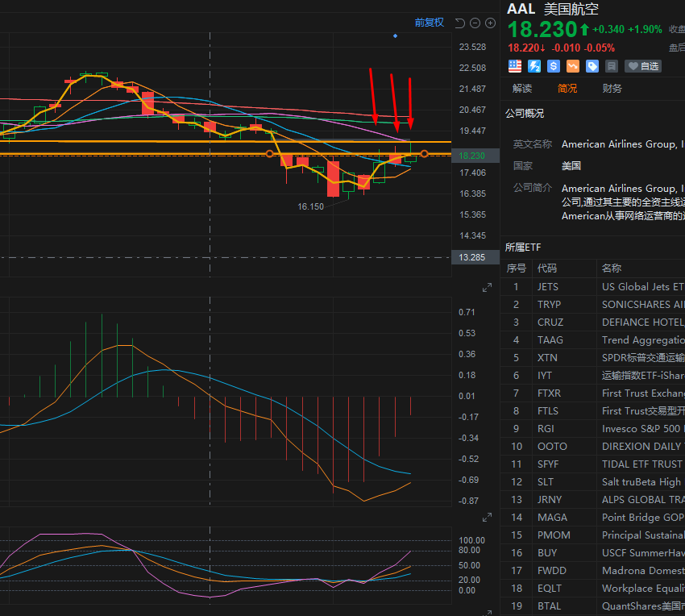This screenshot has width=685, height=616.
Task: Click the Point Bridge GOP ETF name
Action: tap(643, 518)
